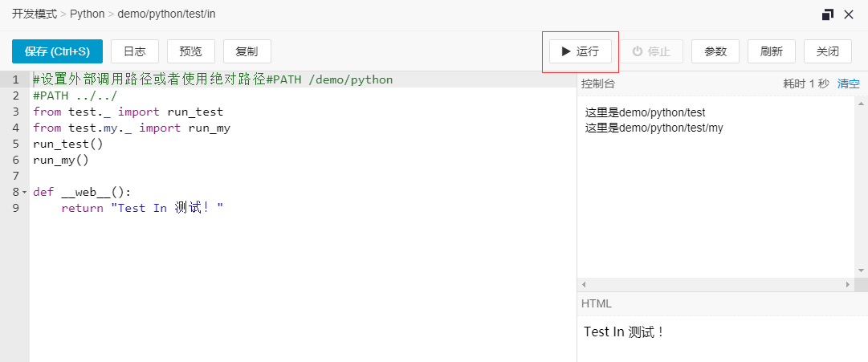The height and width of the screenshot is (362, 868).
Task: Click the 复制 copy button
Action: click(247, 51)
